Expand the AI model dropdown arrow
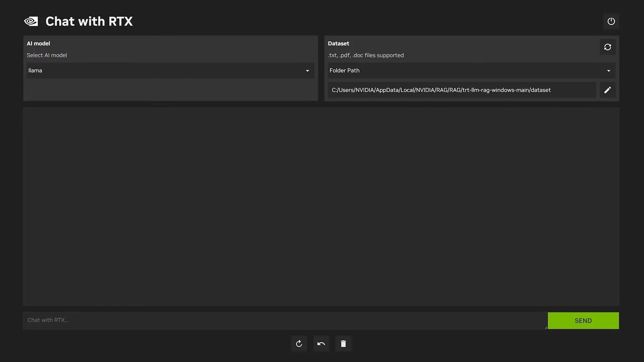Image resolution: width=644 pixels, height=362 pixels. [307, 71]
